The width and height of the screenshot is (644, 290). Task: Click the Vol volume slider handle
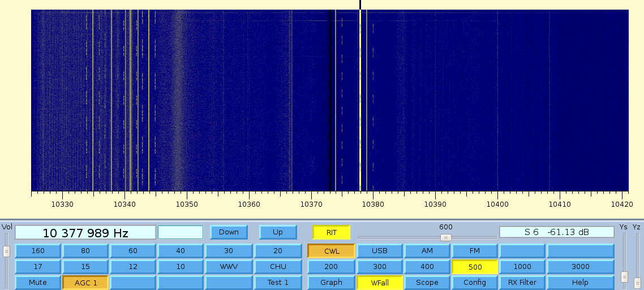pos(7,251)
